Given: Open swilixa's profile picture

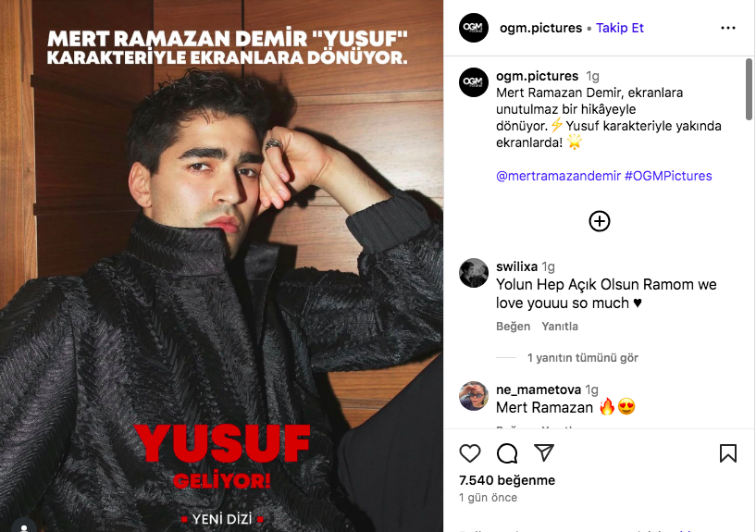Looking at the screenshot, I should (474, 273).
